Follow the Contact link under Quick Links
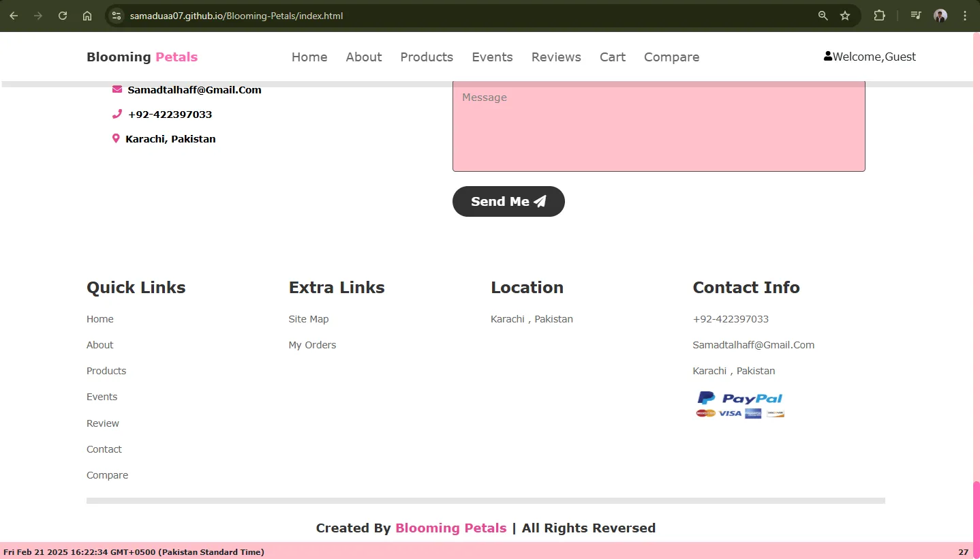The image size is (980, 559). (104, 449)
